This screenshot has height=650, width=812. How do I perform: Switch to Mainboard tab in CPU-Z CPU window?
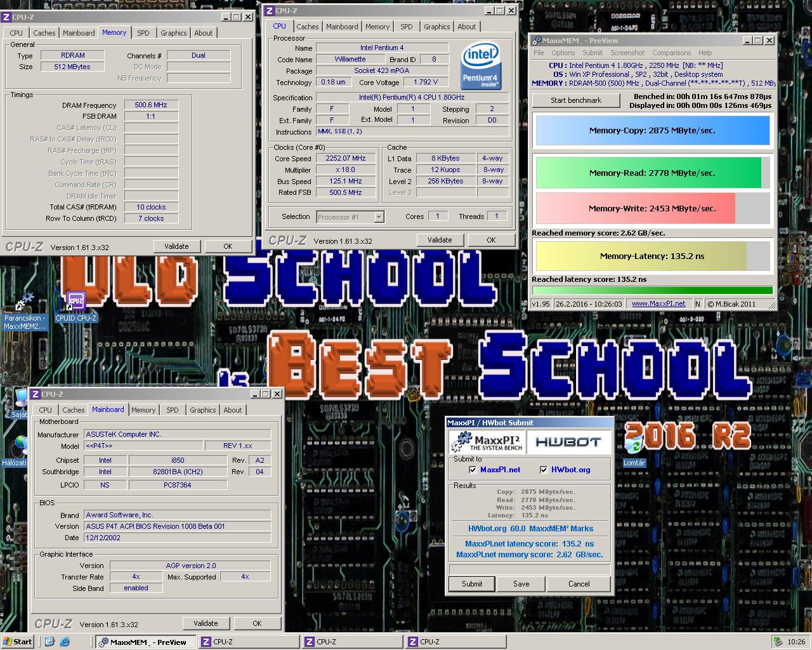coord(342,27)
